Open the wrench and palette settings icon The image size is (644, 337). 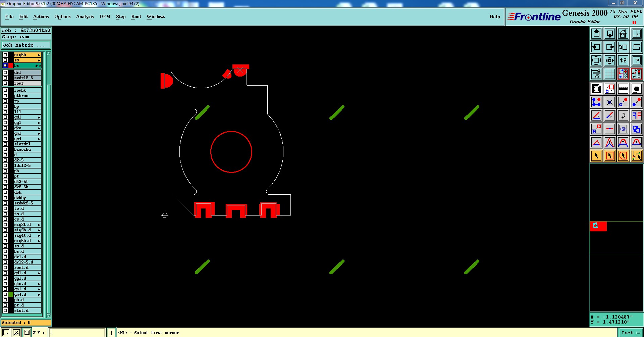pos(596,74)
